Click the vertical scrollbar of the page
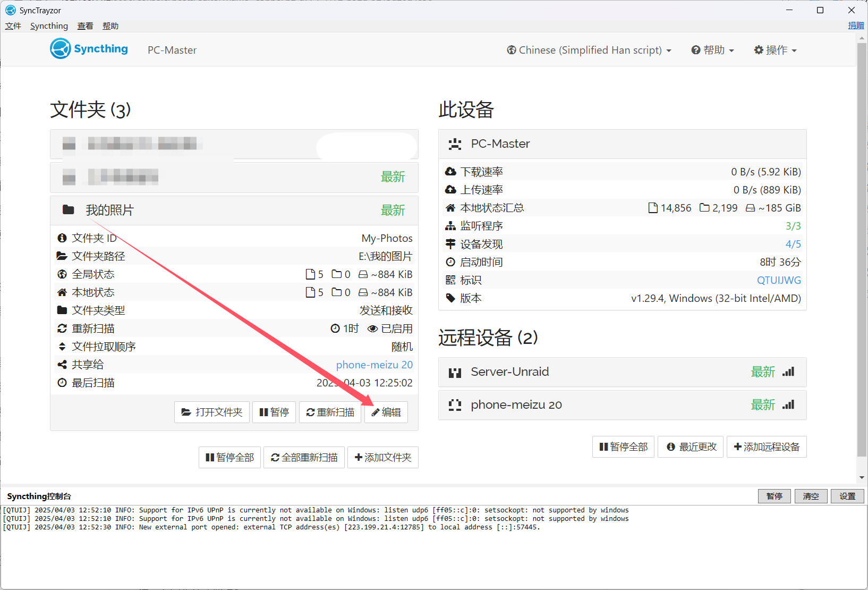The image size is (868, 590). coord(862,250)
